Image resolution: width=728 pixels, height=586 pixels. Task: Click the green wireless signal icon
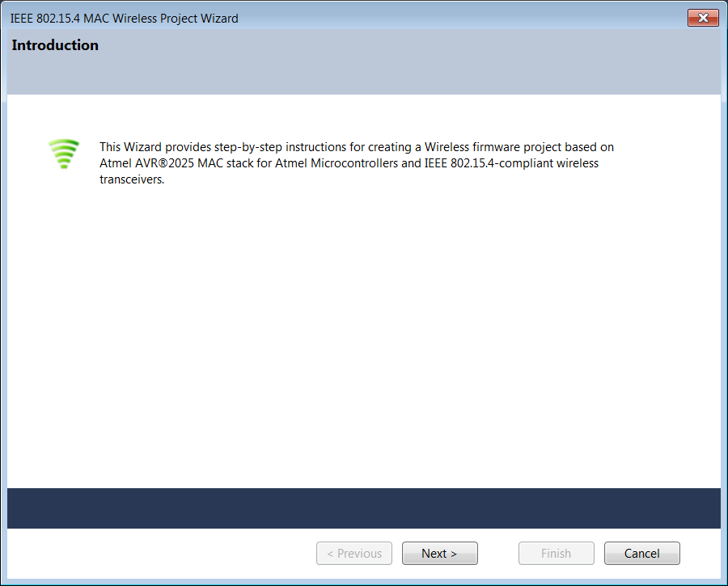64,154
